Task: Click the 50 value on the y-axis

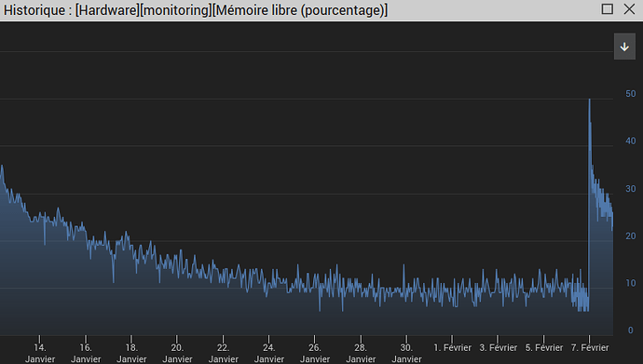Action: tap(630, 94)
